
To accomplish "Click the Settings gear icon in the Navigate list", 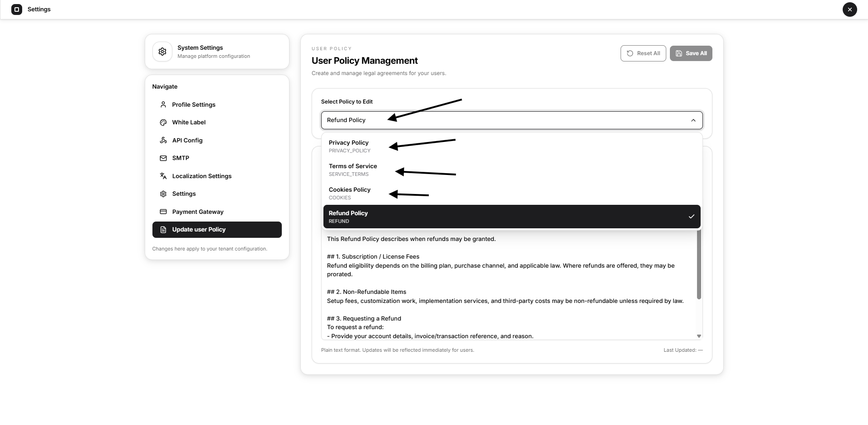I will [x=163, y=194].
